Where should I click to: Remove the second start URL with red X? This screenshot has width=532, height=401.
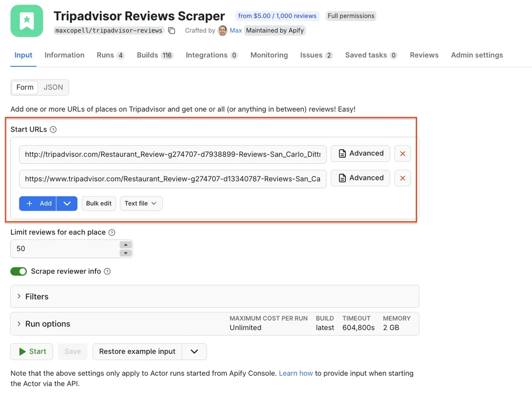click(403, 178)
